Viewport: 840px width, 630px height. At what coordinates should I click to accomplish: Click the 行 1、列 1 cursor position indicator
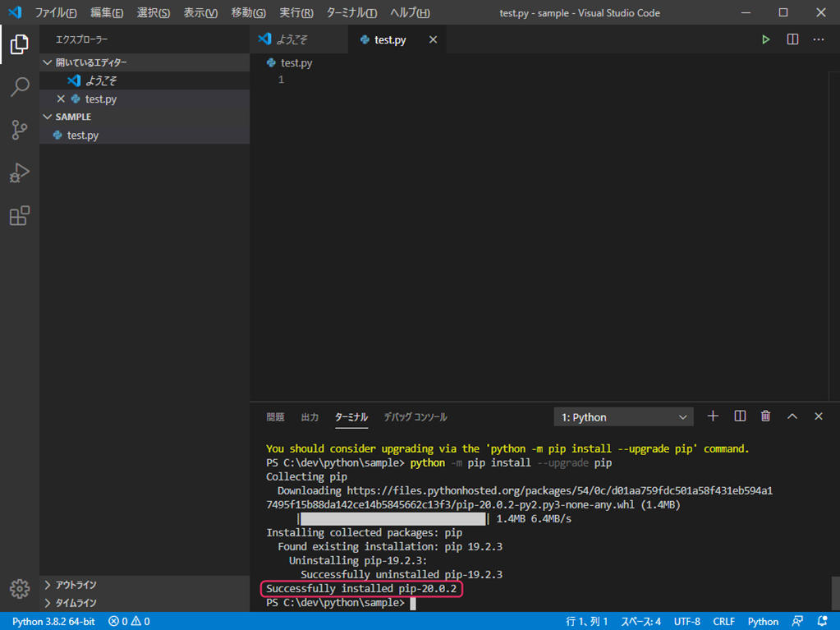coord(586,621)
